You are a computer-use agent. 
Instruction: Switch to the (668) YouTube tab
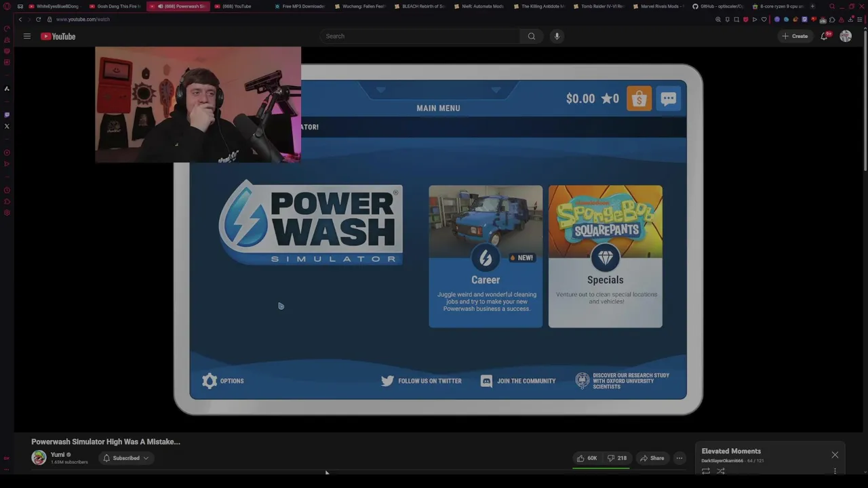click(237, 6)
